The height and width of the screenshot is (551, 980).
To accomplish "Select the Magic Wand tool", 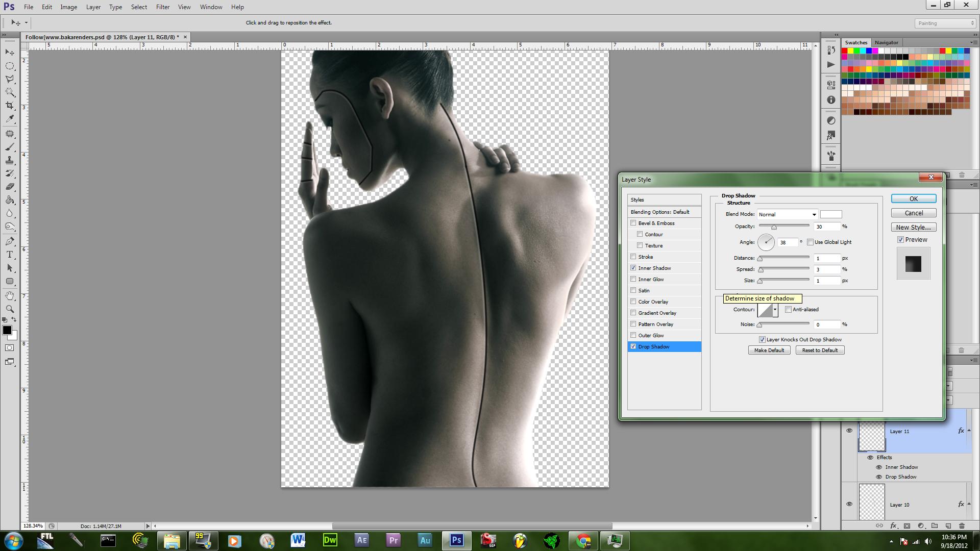I will (10, 92).
